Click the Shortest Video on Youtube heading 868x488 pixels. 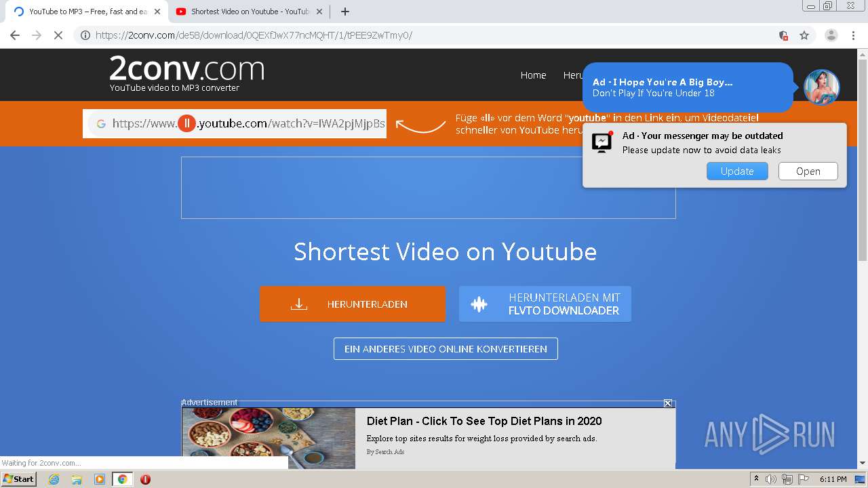pyautogui.click(x=446, y=251)
